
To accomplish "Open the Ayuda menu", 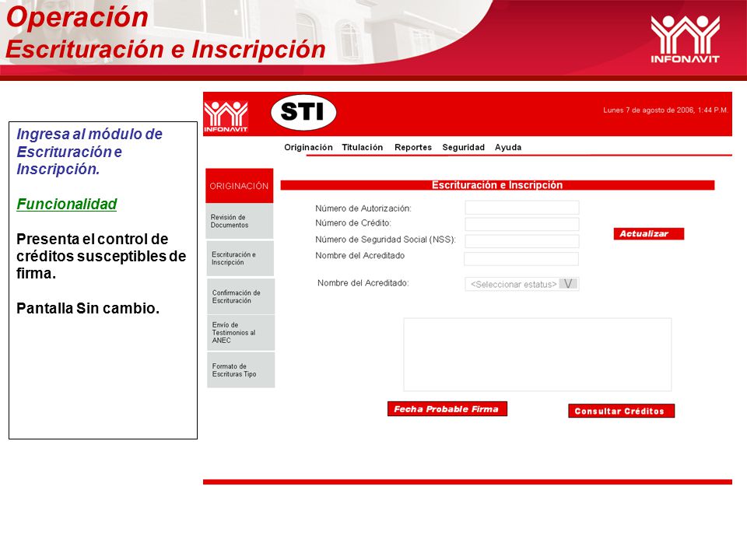I will tap(508, 147).
